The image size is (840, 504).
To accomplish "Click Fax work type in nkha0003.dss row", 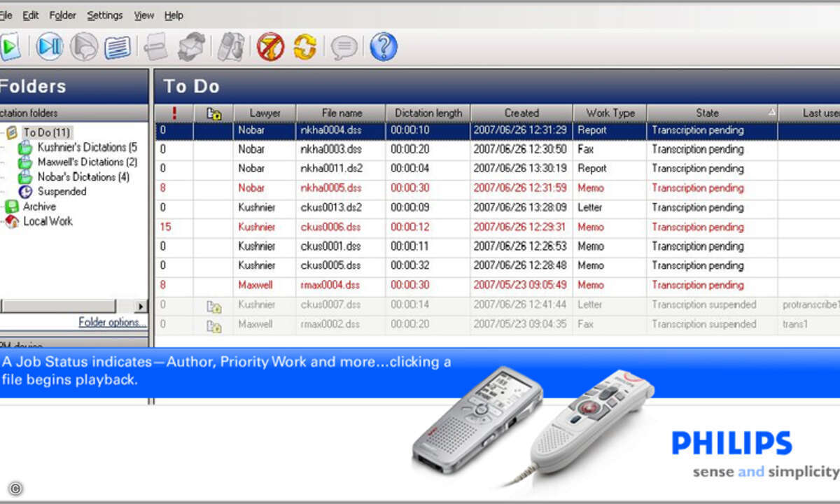I will coord(585,149).
